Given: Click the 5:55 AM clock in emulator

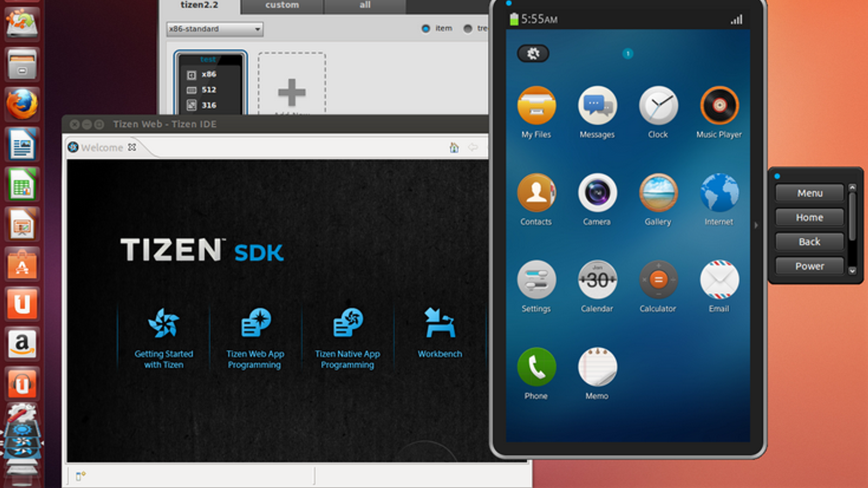Looking at the screenshot, I should pos(539,20).
